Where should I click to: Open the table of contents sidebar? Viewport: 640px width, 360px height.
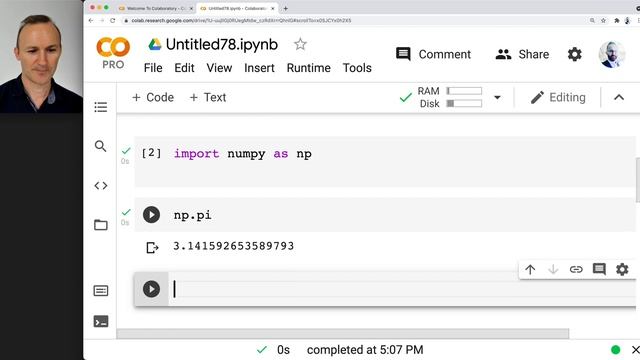(x=100, y=107)
